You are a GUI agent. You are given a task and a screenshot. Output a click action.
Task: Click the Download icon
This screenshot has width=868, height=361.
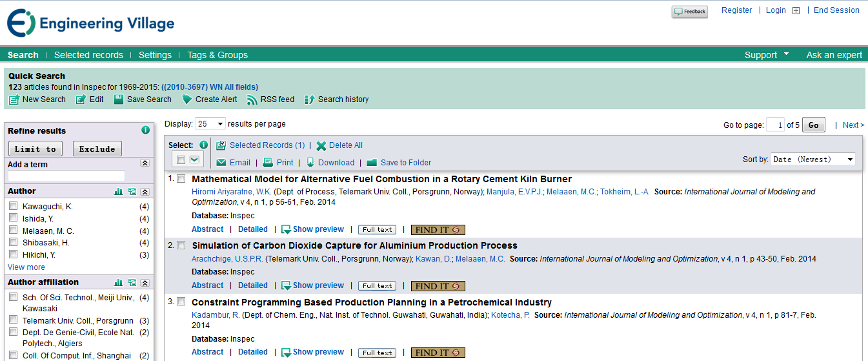coord(310,163)
